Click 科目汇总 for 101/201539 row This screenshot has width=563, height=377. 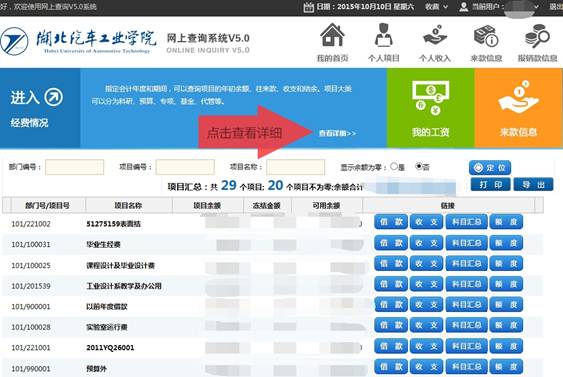coord(466,284)
